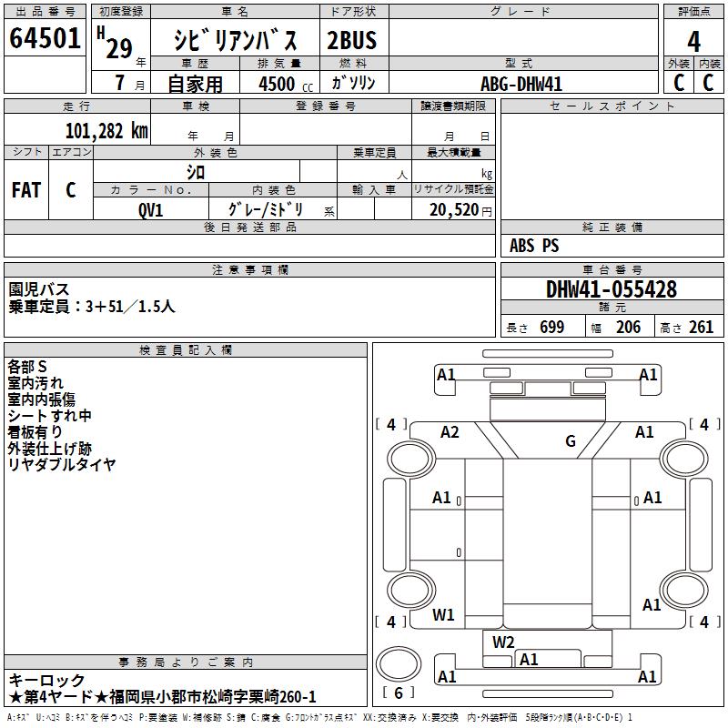This screenshot has height=728, width=728.
Task: Select the fuel type ガソリン
Action: [x=353, y=83]
